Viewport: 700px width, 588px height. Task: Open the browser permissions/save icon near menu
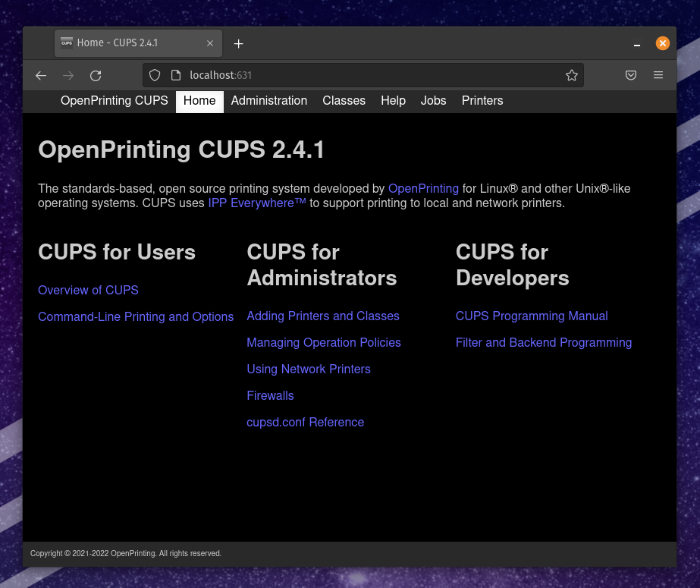click(x=630, y=75)
